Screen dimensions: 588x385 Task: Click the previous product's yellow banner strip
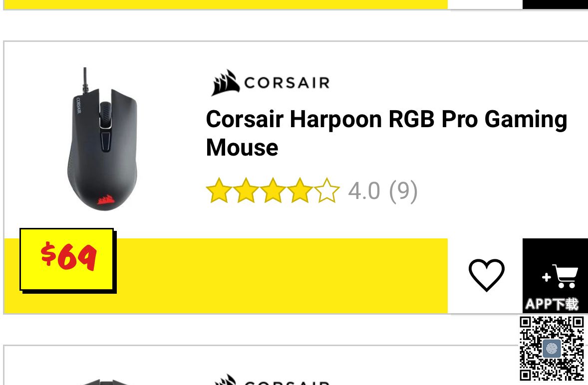click(x=226, y=4)
